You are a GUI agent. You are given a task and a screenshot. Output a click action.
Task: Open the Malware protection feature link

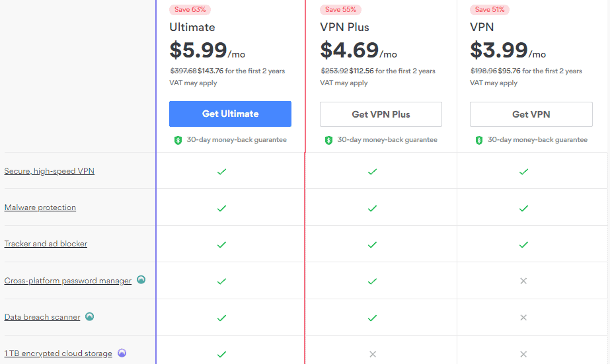(40, 207)
